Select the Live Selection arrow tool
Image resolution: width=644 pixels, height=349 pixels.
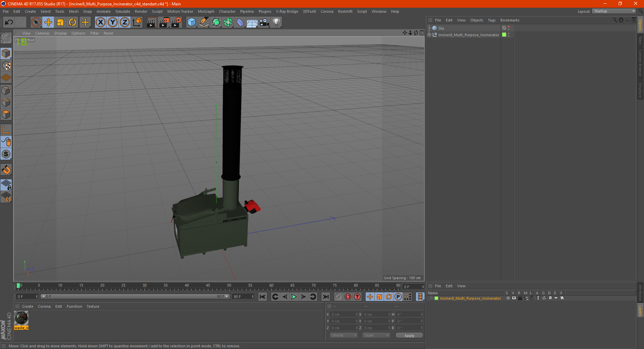(x=36, y=22)
